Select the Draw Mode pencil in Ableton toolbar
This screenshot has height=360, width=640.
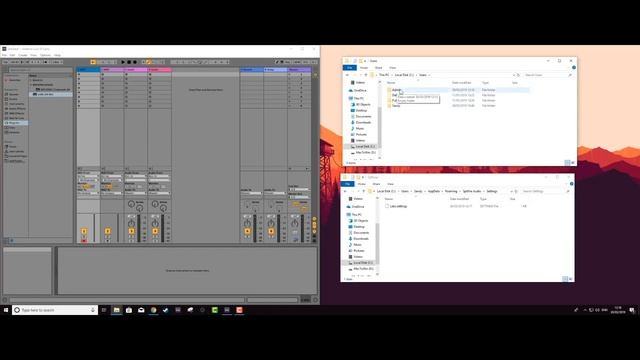click(x=277, y=62)
